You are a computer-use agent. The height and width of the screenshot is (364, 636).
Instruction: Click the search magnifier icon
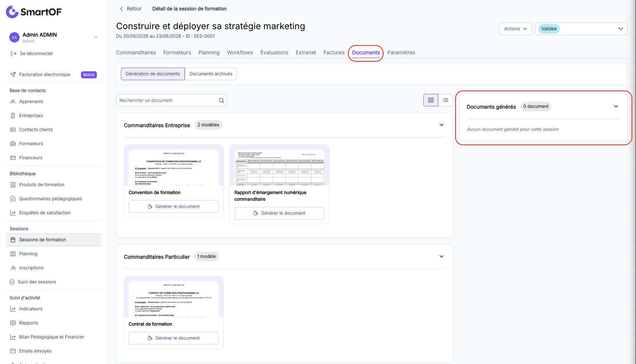[221, 101]
